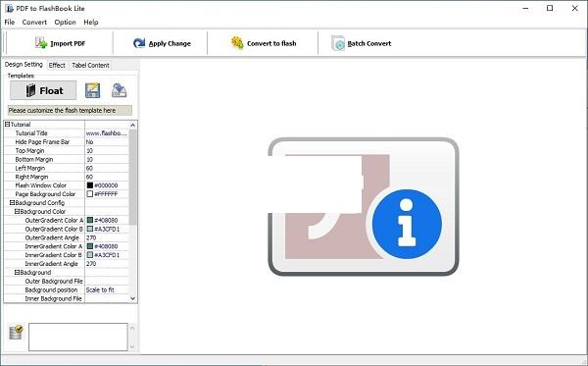Click the Bottom Margin value

click(x=107, y=159)
